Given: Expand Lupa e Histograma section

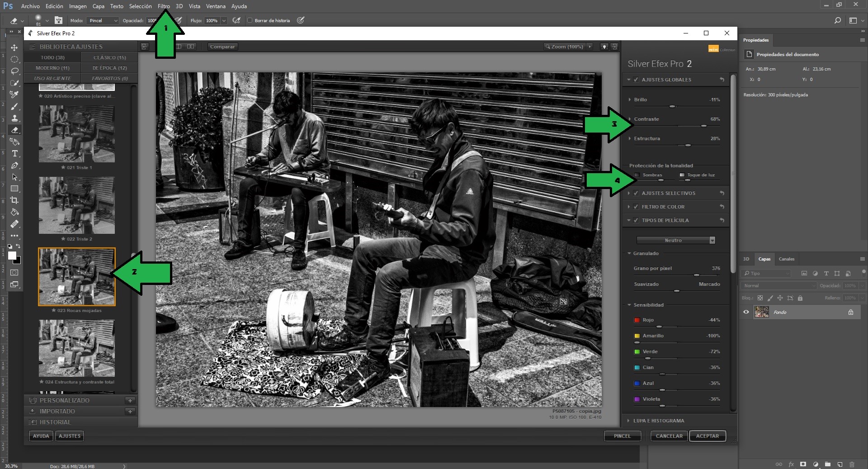Looking at the screenshot, I should click(x=628, y=421).
